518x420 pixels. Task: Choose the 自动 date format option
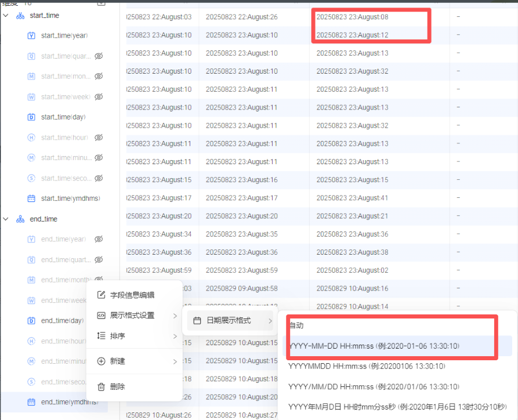pos(296,326)
